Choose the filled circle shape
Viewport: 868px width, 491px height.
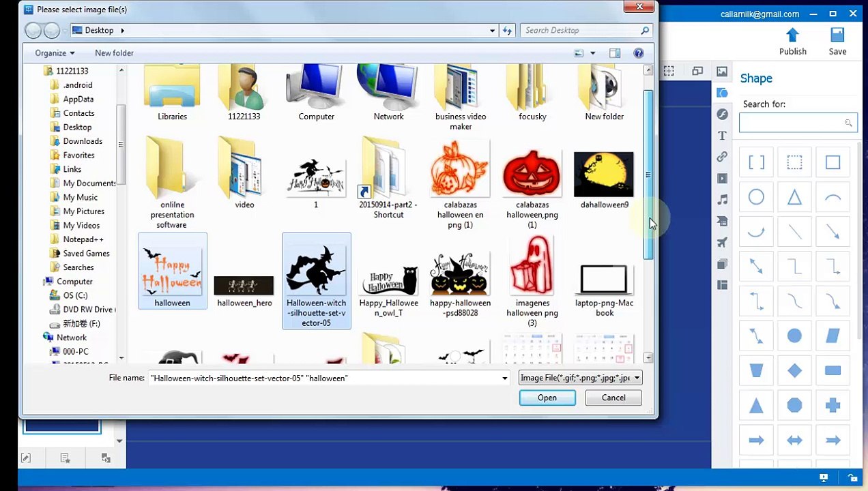[x=794, y=336]
